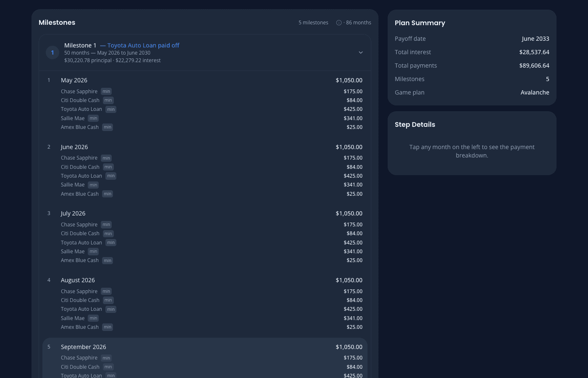Click the Milestones panel title
This screenshot has width=588, height=378.
[x=57, y=22]
